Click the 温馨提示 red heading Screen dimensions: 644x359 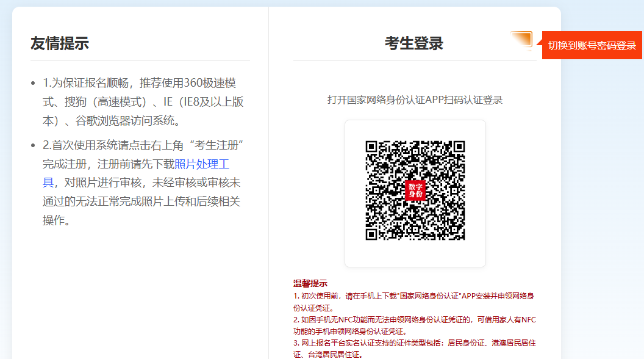coord(310,283)
